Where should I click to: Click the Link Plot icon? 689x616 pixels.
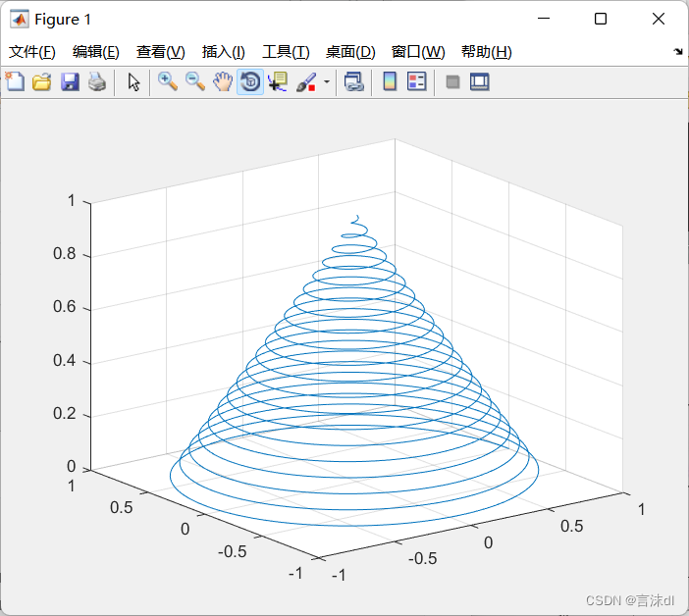pos(354,82)
